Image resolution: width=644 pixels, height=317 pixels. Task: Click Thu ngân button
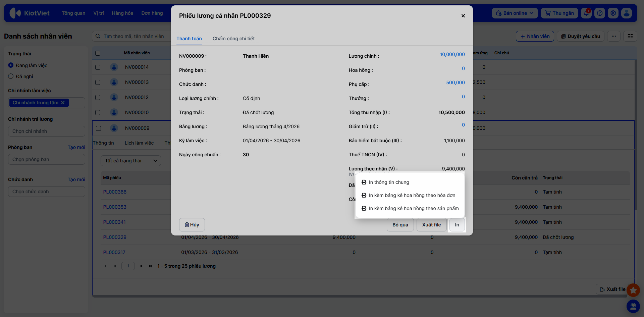[559, 13]
